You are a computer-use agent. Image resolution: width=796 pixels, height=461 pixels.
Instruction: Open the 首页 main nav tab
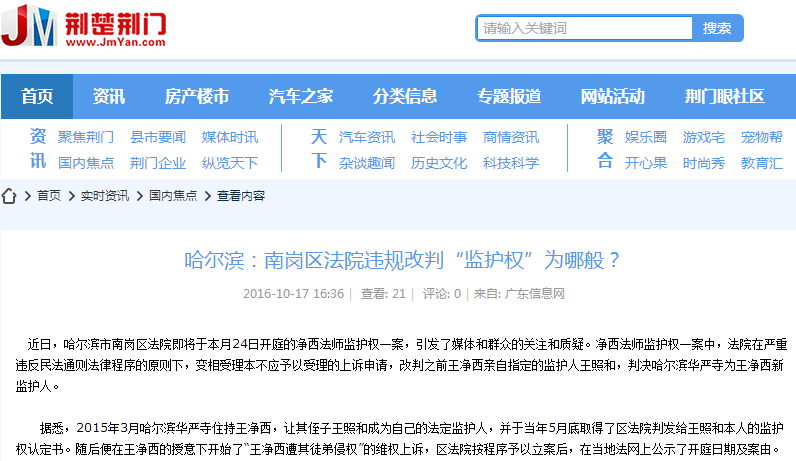[x=37, y=96]
